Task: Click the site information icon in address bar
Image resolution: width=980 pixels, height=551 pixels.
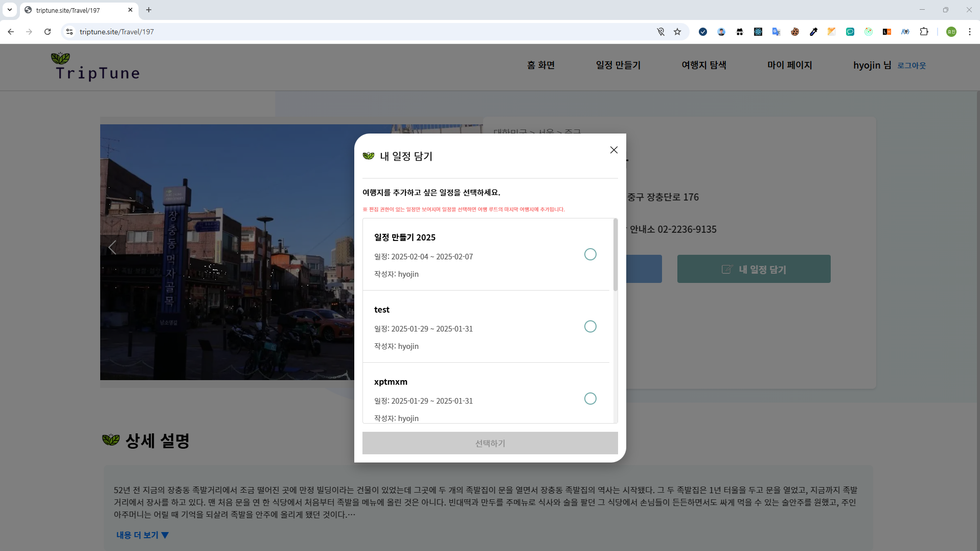Action: 70,32
